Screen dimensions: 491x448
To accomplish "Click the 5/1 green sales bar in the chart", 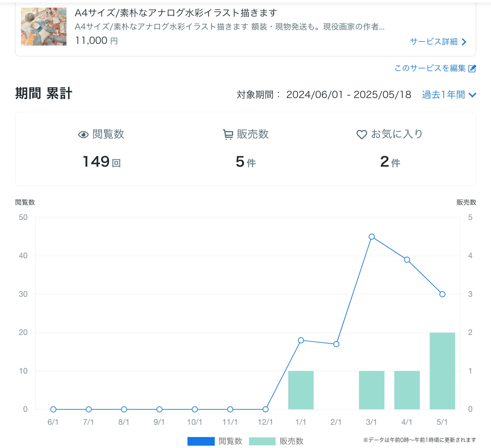I will pos(442,370).
